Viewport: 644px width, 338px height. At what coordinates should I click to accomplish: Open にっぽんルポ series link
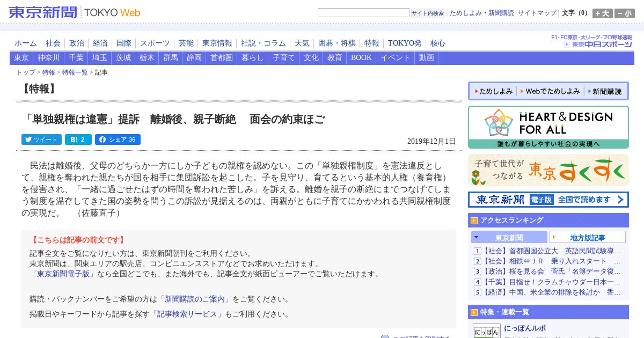coord(525,328)
